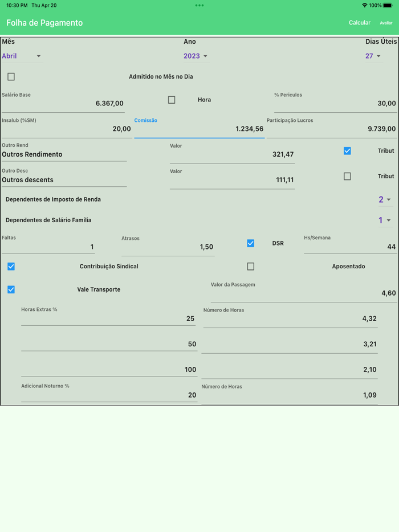Viewport: 399px width, 532px height.
Task: Edit Valor da Passagem field 4,60
Action: coord(304,292)
